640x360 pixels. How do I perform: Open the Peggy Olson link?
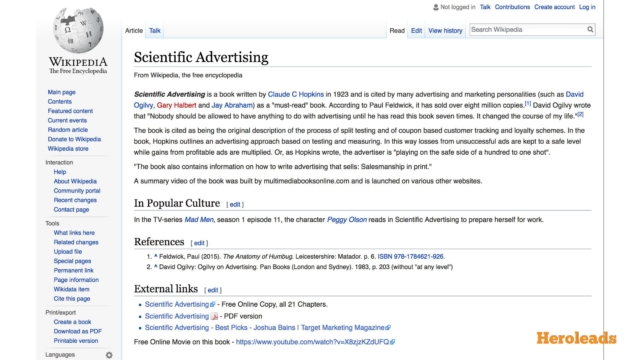(x=347, y=220)
